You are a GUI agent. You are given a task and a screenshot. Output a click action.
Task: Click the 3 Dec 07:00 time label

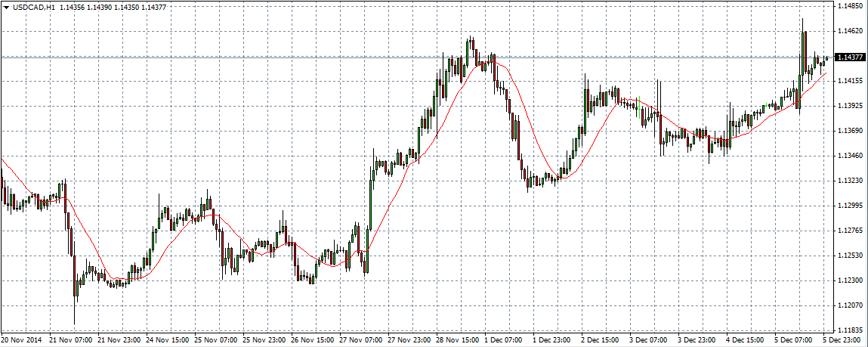click(x=647, y=339)
